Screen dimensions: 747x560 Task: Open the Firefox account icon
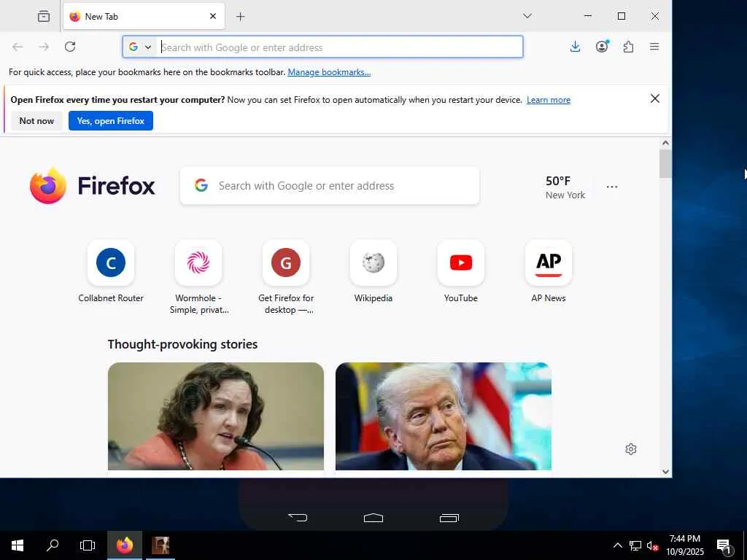pyautogui.click(x=602, y=47)
